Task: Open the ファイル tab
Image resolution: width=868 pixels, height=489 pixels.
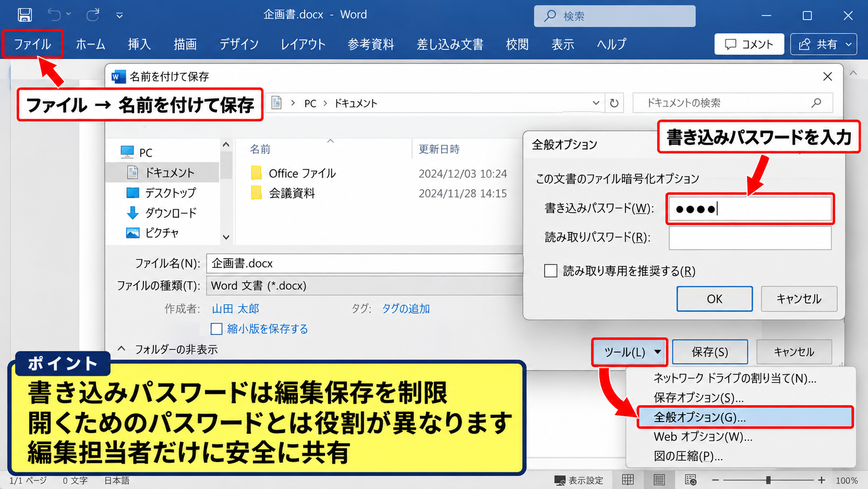Action: coord(32,44)
